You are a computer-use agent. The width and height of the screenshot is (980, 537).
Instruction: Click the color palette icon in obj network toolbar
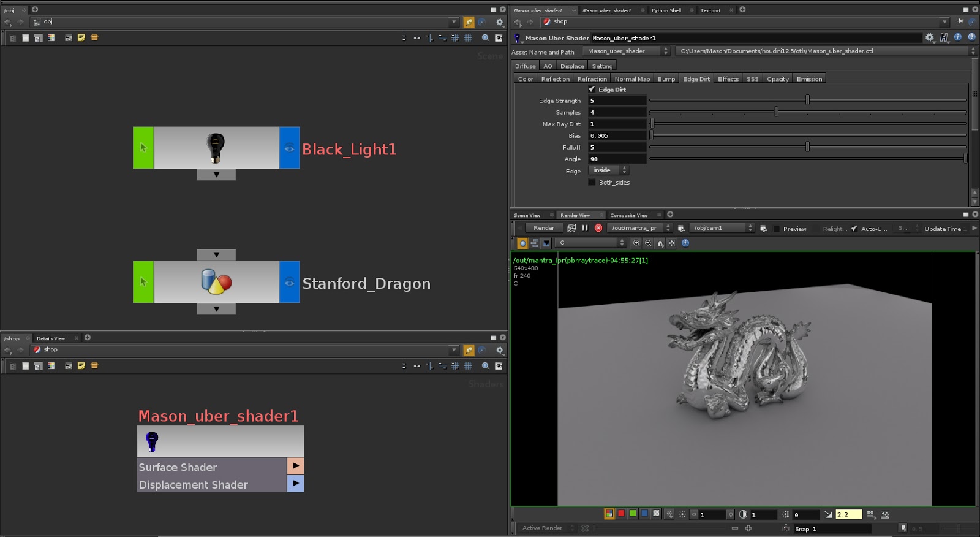pyautogui.click(x=51, y=38)
